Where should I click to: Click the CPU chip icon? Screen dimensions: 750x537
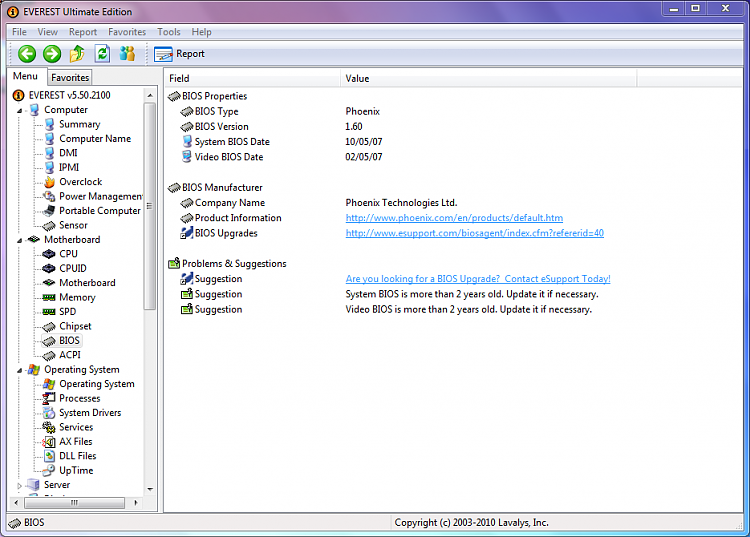click(49, 254)
